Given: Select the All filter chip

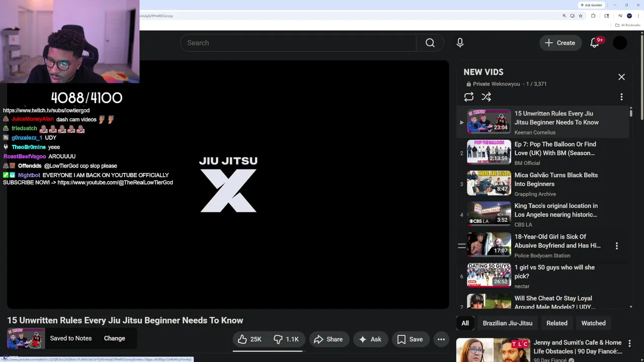Looking at the screenshot, I should coord(465,323).
